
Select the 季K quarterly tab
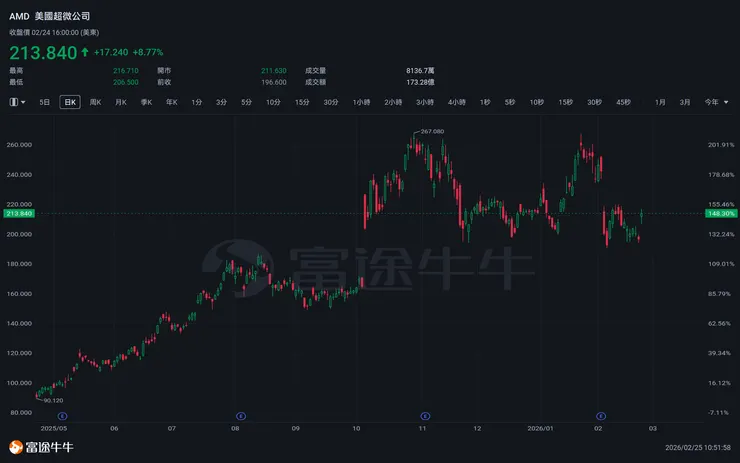146,102
